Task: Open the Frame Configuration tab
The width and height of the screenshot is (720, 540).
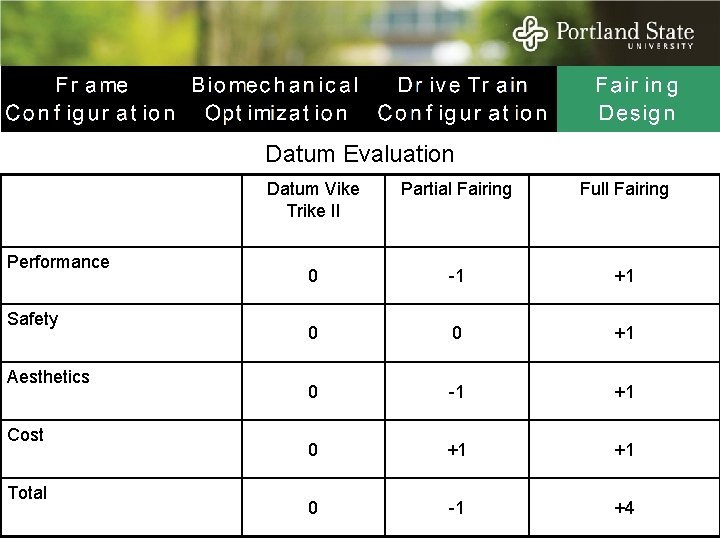Action: [x=91, y=99]
